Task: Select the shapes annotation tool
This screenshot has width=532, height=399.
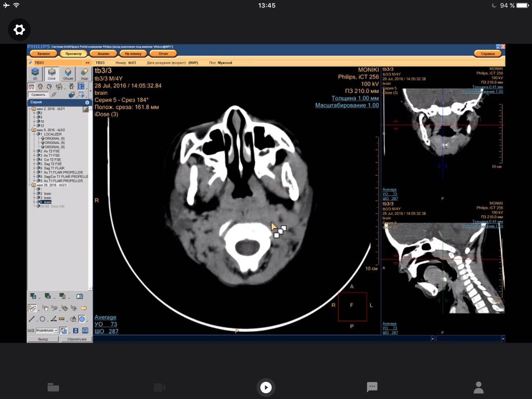Action: coord(73,319)
